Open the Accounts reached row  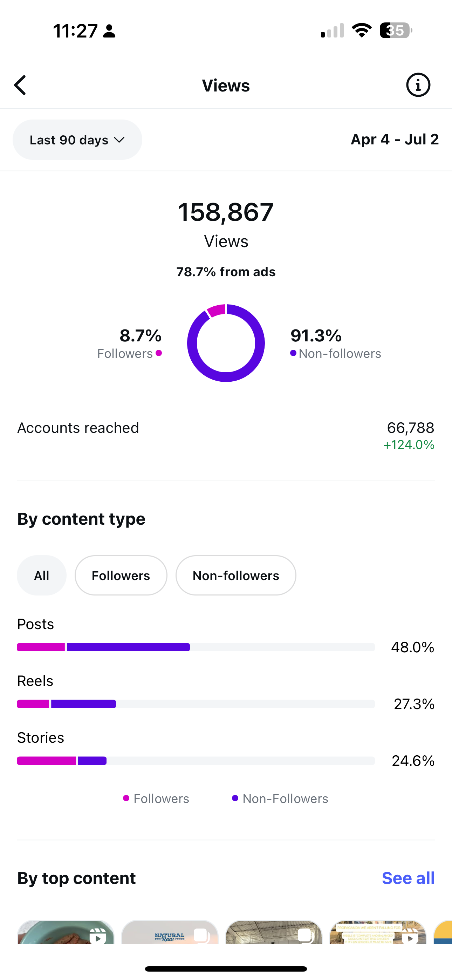226,436
